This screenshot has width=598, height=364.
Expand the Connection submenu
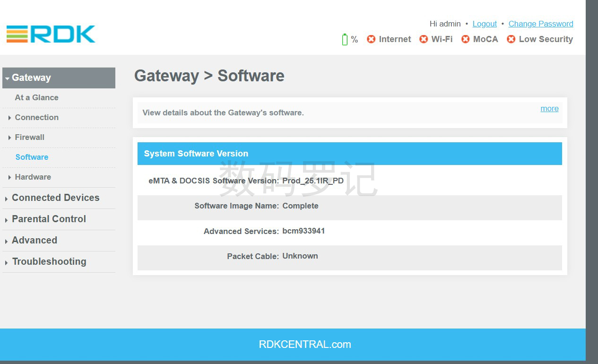click(36, 117)
